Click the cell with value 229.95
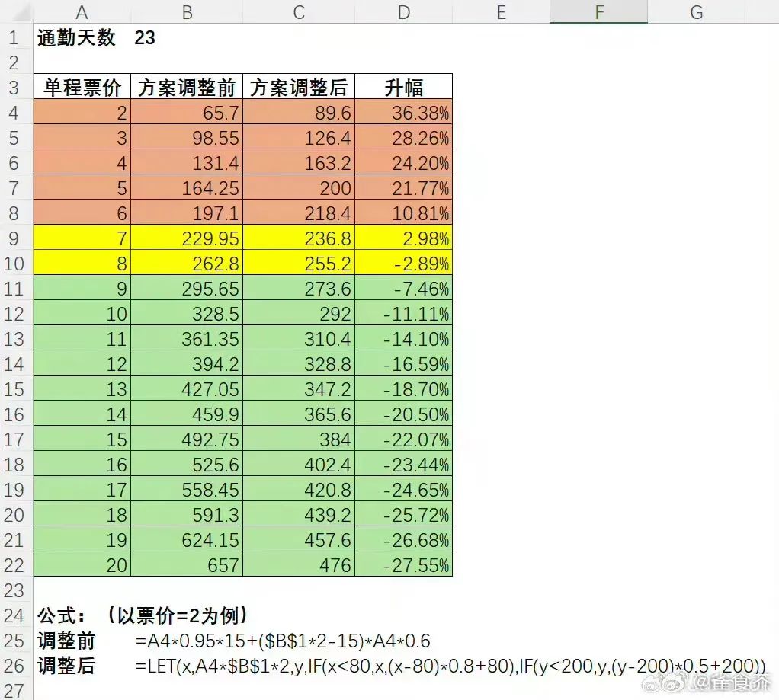Image resolution: width=779 pixels, height=700 pixels. click(x=187, y=239)
